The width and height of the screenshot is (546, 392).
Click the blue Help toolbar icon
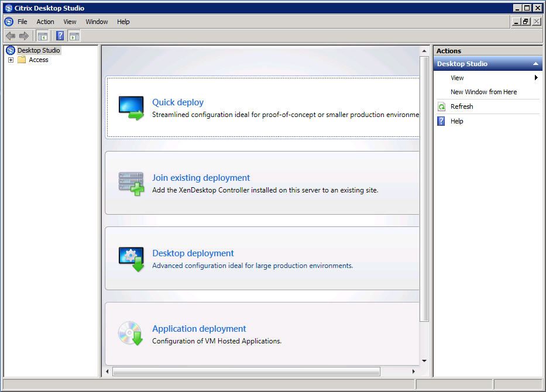click(x=60, y=36)
